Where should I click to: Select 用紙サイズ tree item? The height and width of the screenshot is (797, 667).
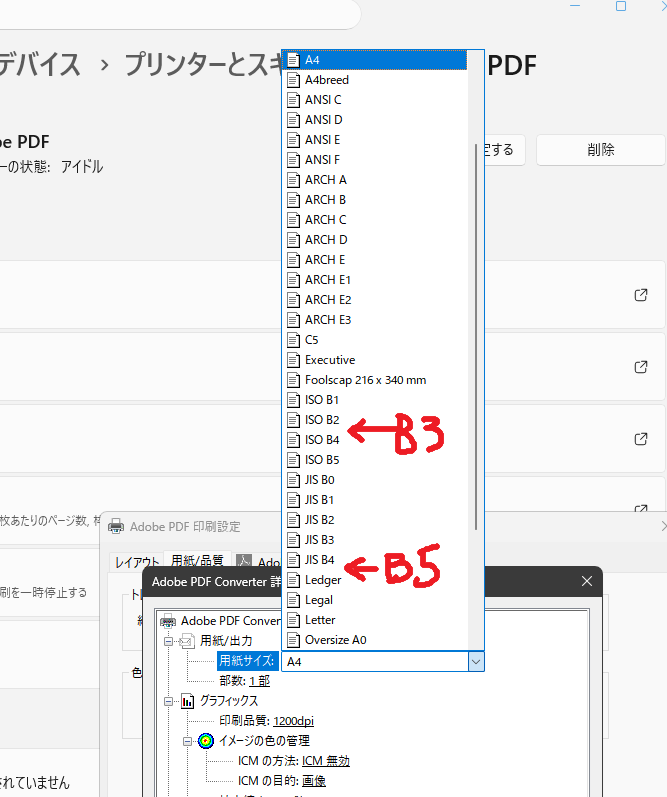coord(247,661)
